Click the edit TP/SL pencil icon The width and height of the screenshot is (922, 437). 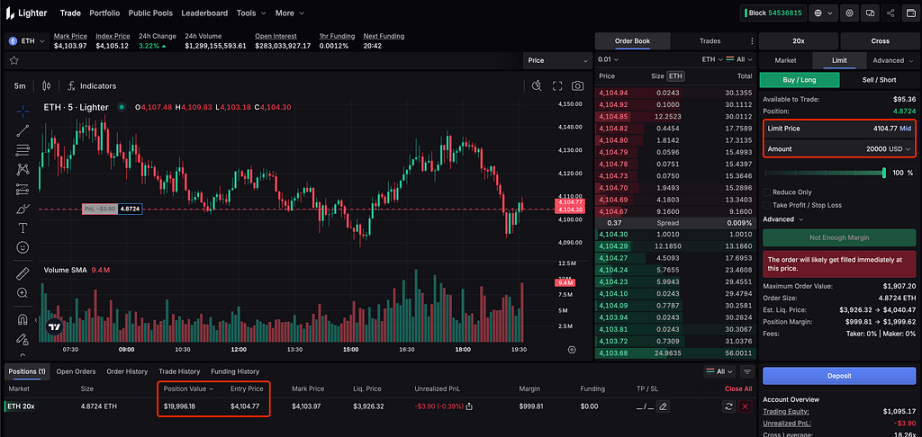pyautogui.click(x=663, y=406)
